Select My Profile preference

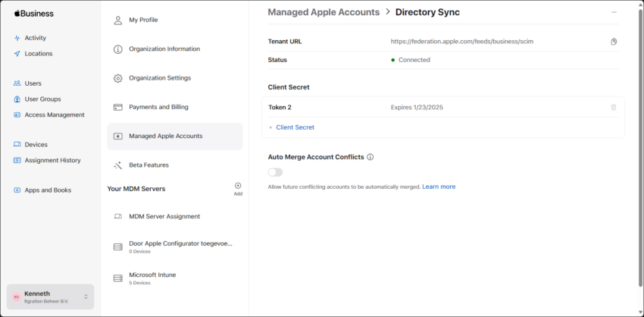coord(174,20)
